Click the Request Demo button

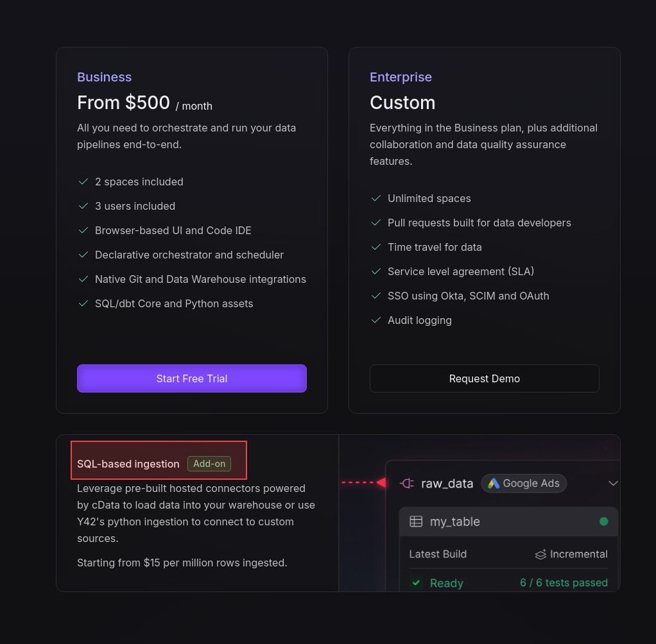[x=484, y=378]
